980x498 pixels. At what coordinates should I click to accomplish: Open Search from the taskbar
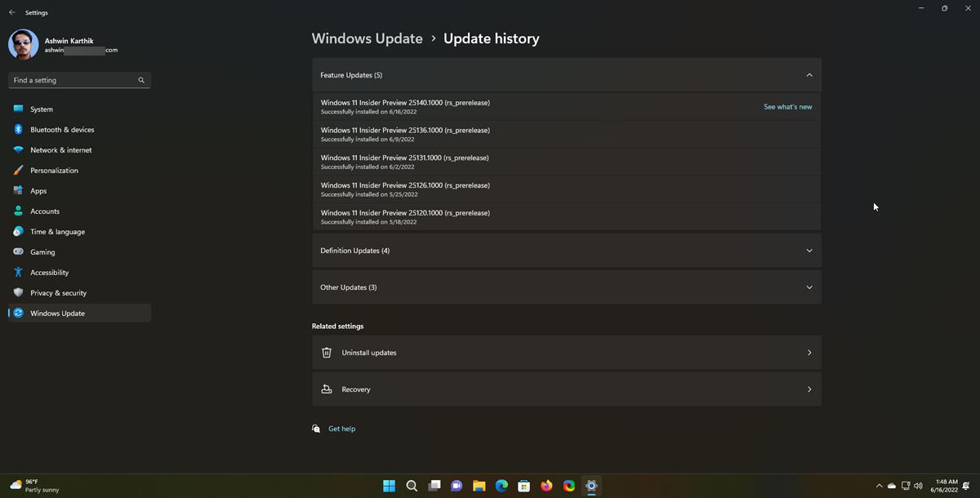click(x=412, y=485)
